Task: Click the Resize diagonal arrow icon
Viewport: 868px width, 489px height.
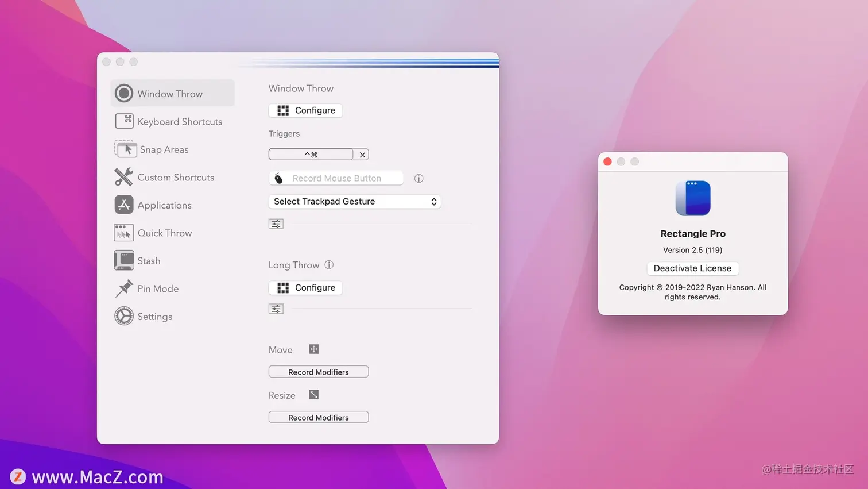Action: tap(314, 395)
